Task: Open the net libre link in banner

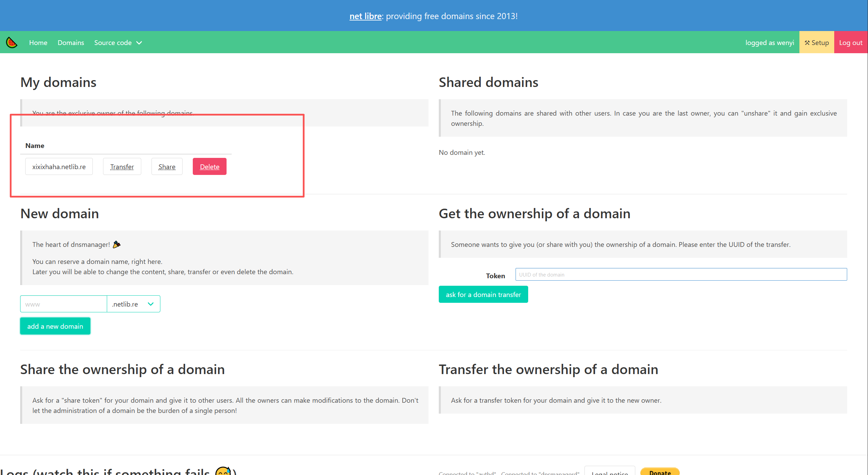Action: tap(365, 16)
